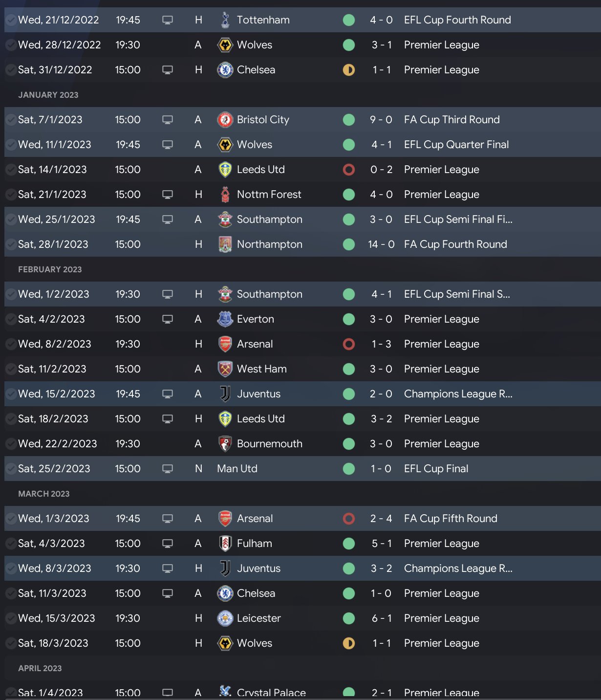Click the green win indicator for Juventus away
The width and height of the screenshot is (601, 700).
tap(349, 394)
